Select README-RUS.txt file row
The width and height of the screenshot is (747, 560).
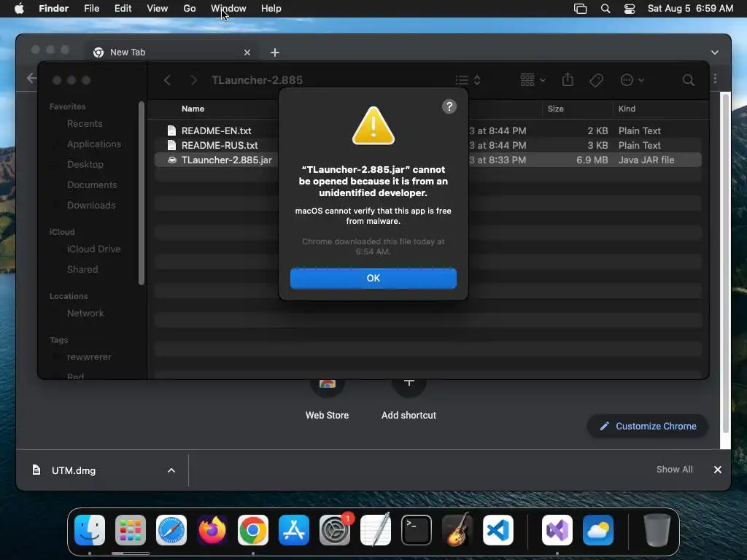coord(427,145)
